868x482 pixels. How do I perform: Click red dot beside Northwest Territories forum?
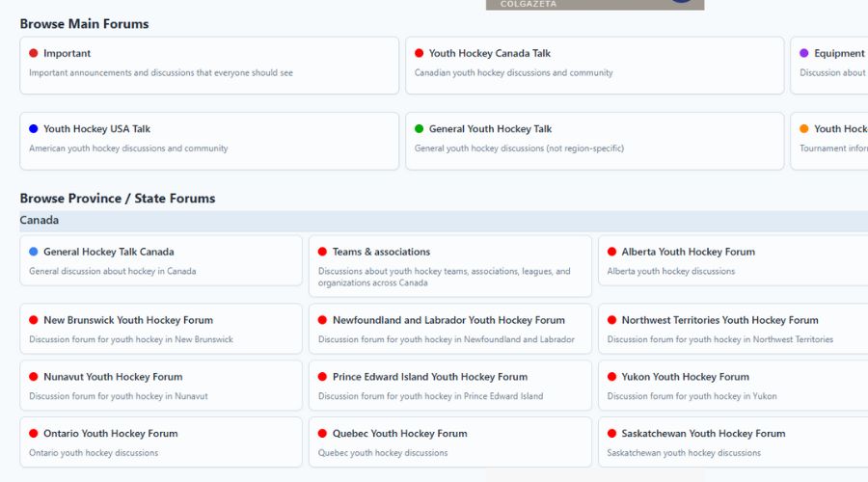coord(611,320)
